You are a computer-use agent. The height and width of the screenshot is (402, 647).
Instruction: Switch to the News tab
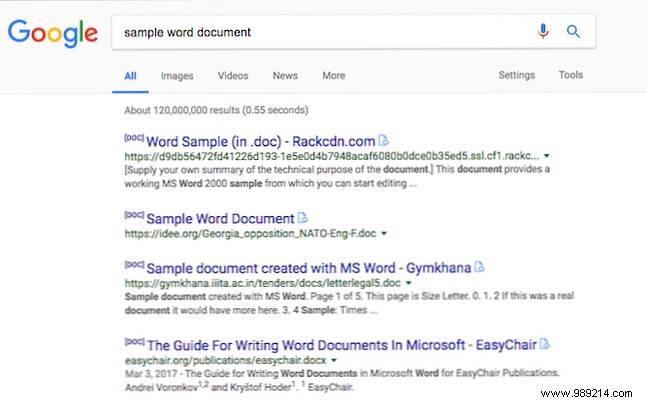point(285,76)
